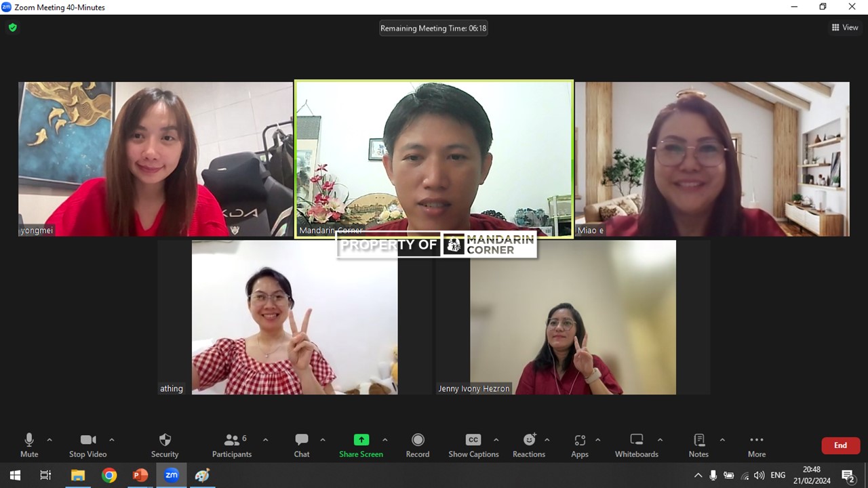Open the View layout menu
The height and width of the screenshot is (488, 868).
pos(845,28)
